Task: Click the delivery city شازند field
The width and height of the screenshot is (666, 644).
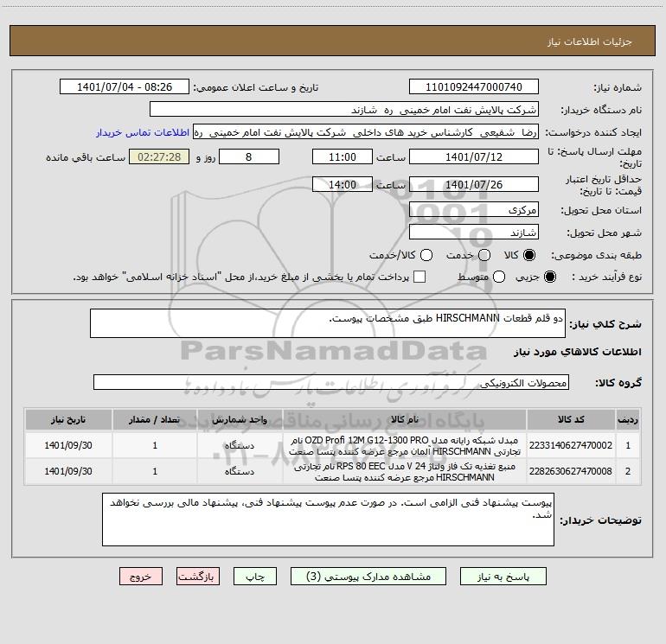Action: click(x=474, y=233)
